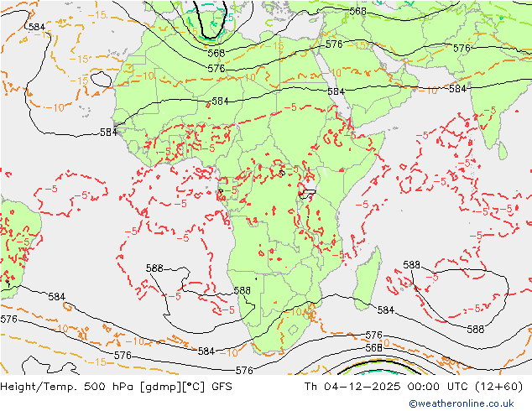The width and height of the screenshot is (532, 411).
Task: Open the weatheronline.co.uk copyright link
Action: 462,403
